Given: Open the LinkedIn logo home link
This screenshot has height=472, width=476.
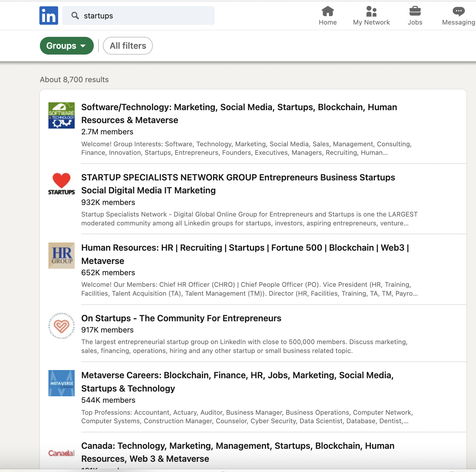Looking at the screenshot, I should coord(49,16).
